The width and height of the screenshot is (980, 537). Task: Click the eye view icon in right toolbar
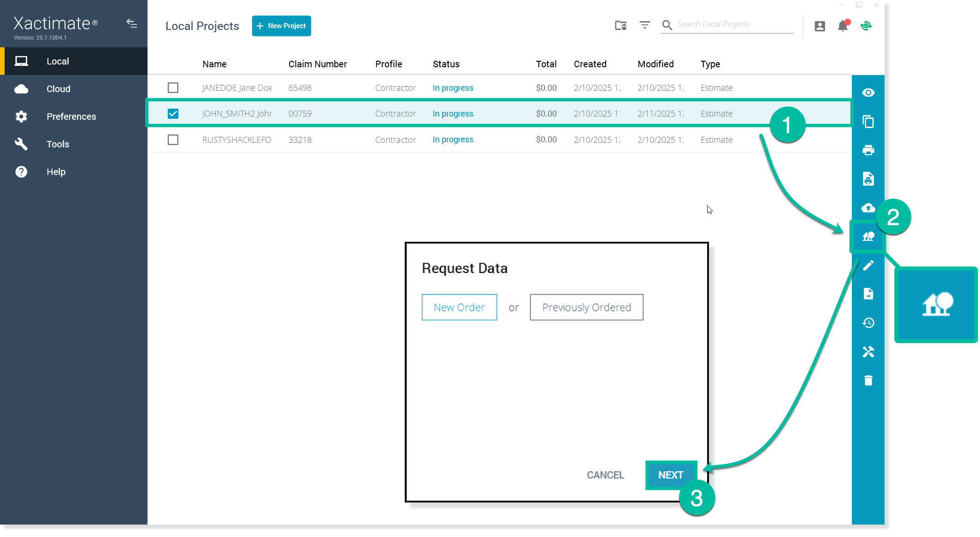(x=868, y=93)
